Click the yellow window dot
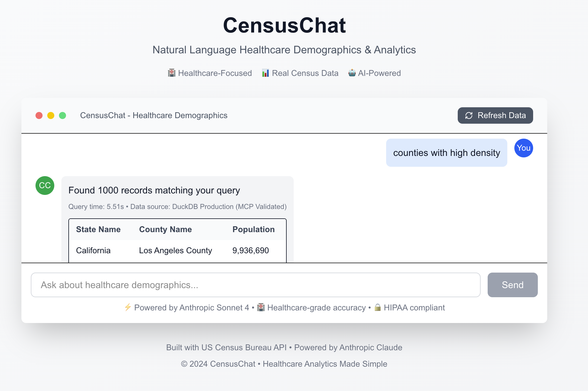This screenshot has height=391, width=588. tap(51, 115)
